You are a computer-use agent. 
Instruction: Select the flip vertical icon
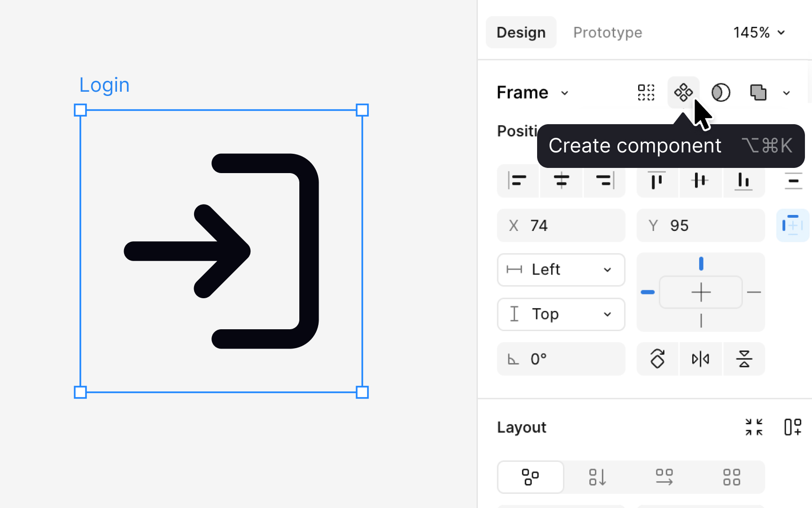coord(743,358)
